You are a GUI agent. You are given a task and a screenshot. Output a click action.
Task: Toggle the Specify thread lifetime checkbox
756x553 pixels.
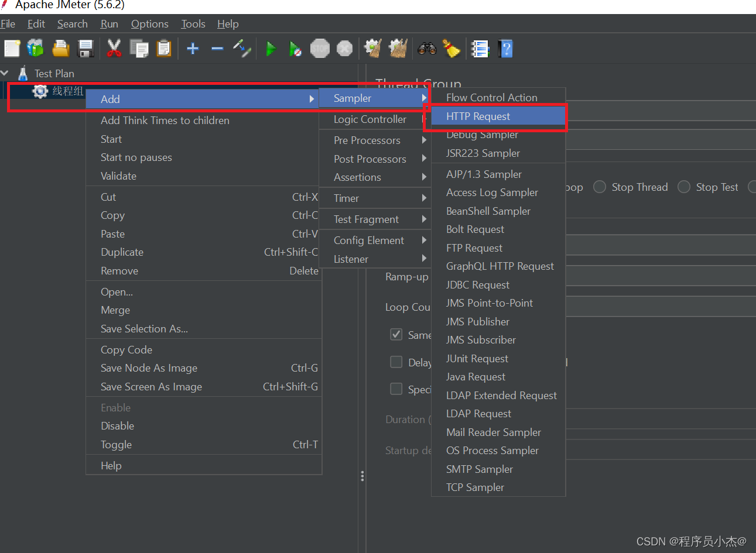pyautogui.click(x=396, y=389)
